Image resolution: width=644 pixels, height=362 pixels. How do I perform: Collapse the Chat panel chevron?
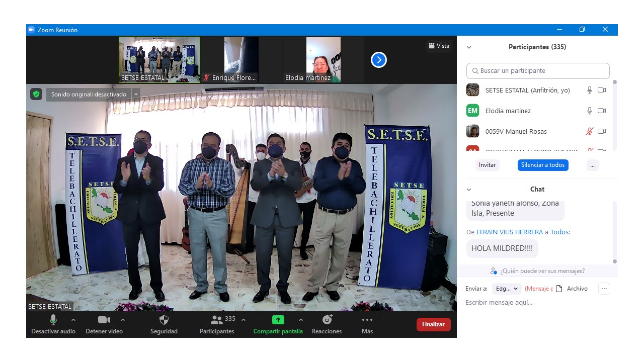469,190
